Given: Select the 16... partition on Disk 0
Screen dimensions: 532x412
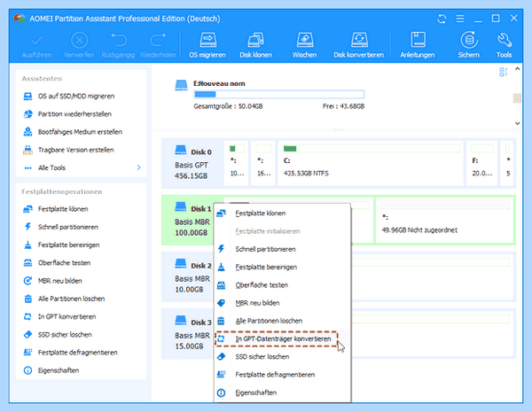Looking at the screenshot, I should click(263, 163).
